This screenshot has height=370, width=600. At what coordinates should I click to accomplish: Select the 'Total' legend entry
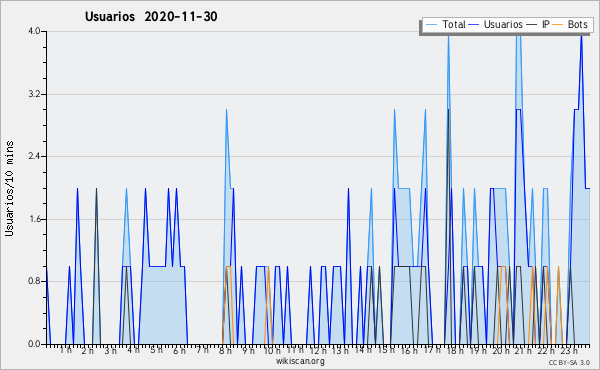pyautogui.click(x=454, y=24)
